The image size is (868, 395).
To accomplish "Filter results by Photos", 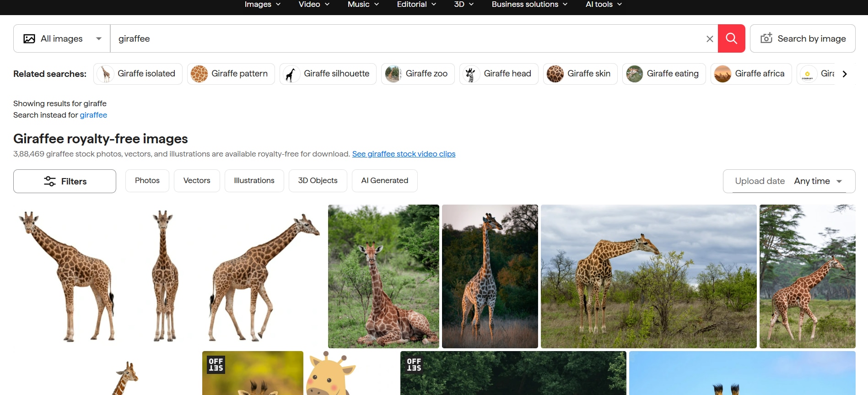I will [147, 181].
